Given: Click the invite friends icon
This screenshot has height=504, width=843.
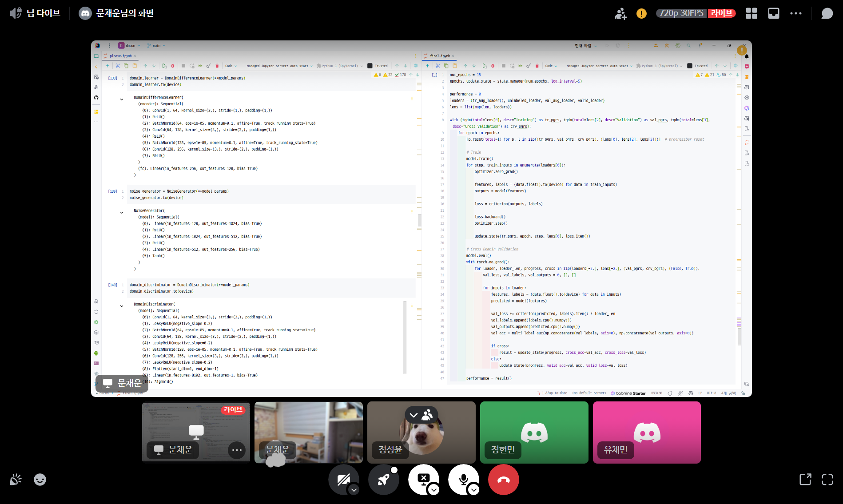Looking at the screenshot, I should 620,14.
